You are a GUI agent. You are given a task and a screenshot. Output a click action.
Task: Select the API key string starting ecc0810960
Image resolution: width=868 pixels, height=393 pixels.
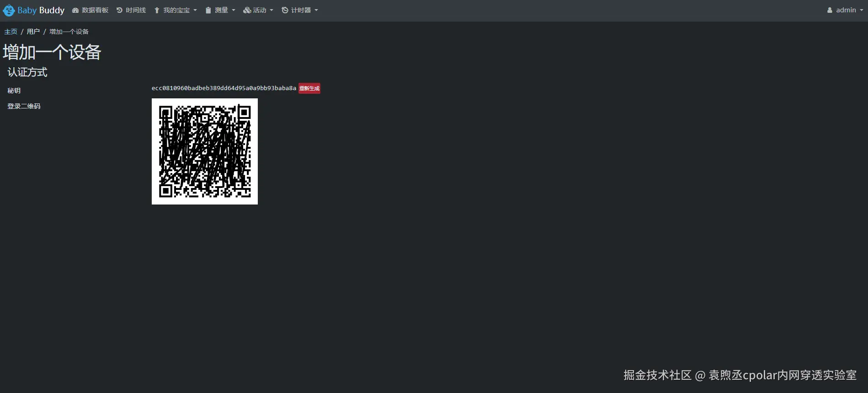coord(224,88)
